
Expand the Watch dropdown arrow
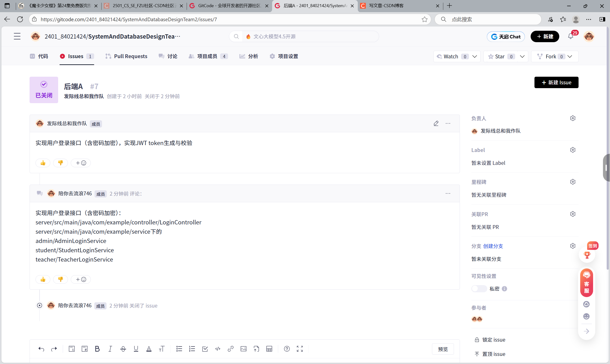[x=475, y=56]
